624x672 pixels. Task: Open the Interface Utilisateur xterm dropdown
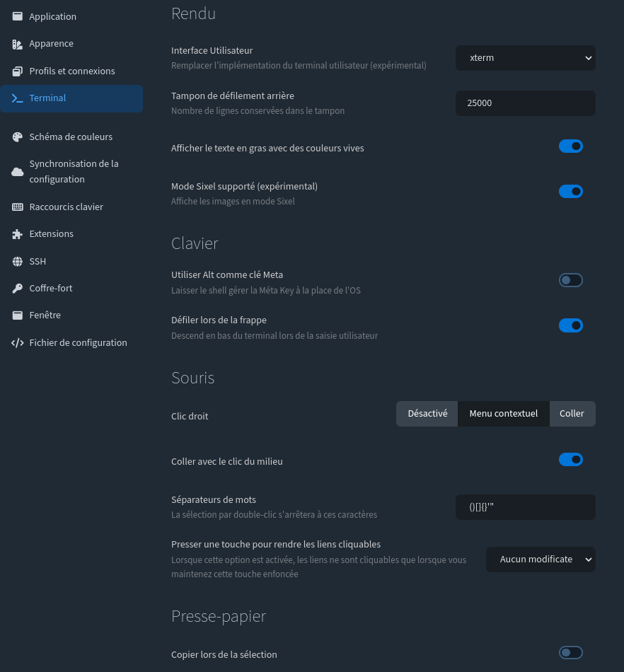click(x=525, y=58)
